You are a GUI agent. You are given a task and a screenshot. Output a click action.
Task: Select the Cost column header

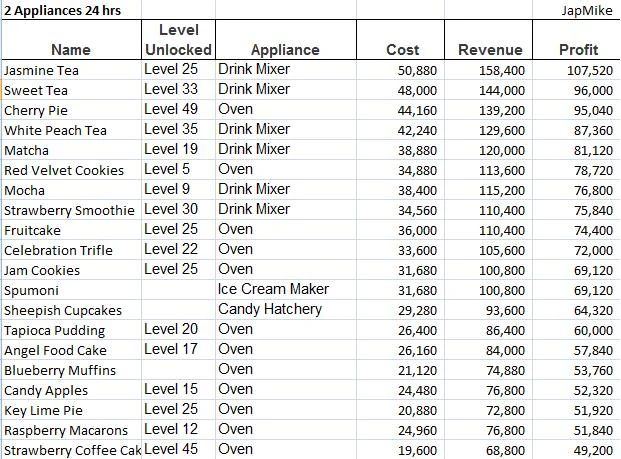pos(402,50)
